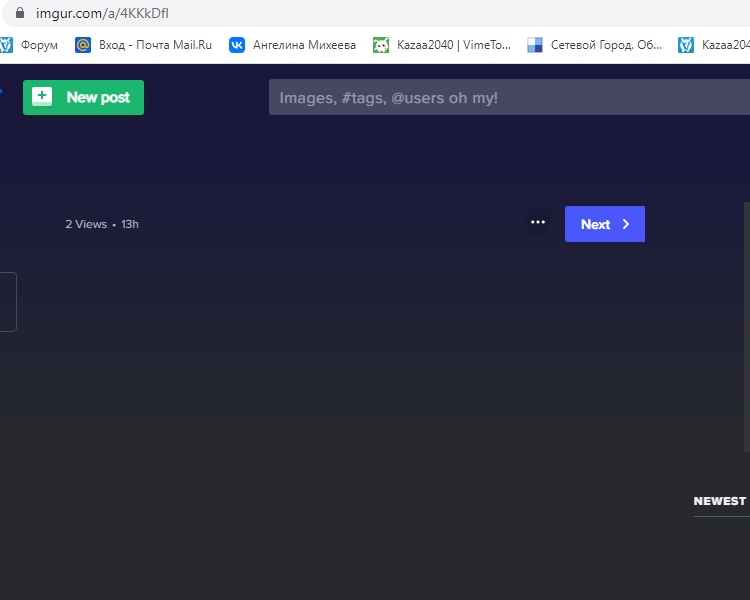Click the chevron arrow in Next button
Viewport: 750px width, 600px height.
coord(626,224)
